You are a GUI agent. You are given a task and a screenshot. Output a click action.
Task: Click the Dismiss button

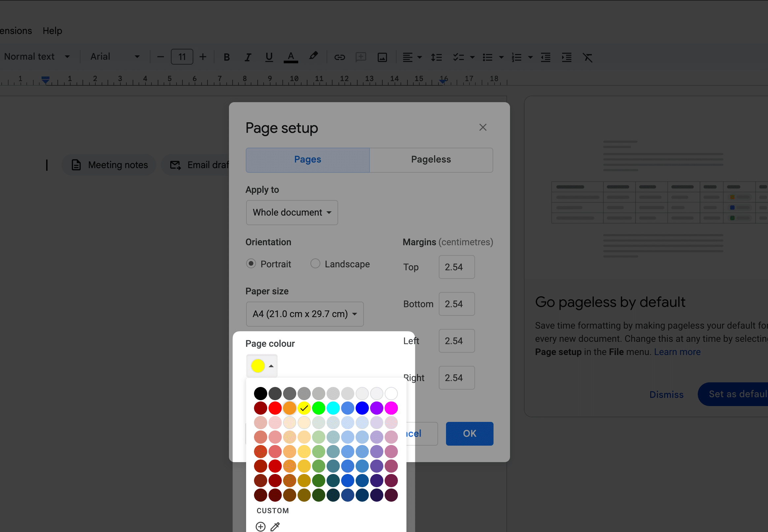click(x=666, y=394)
